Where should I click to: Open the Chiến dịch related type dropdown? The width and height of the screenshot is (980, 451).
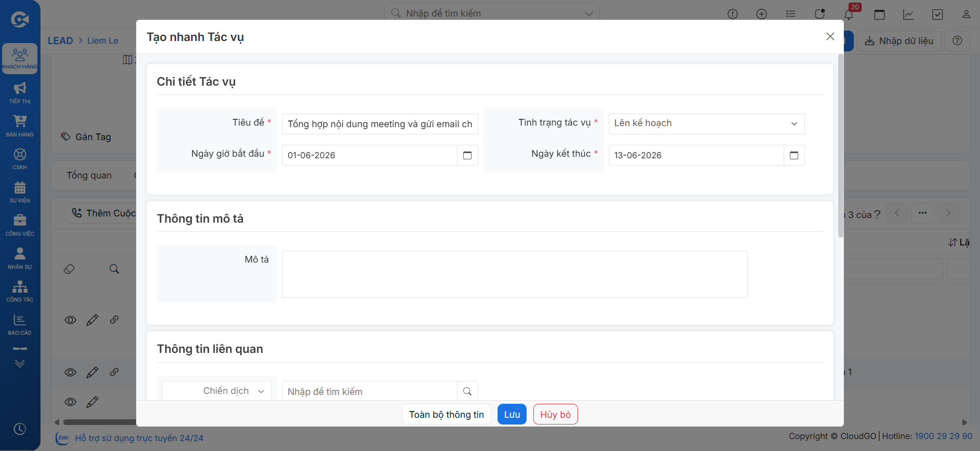pyautogui.click(x=217, y=391)
